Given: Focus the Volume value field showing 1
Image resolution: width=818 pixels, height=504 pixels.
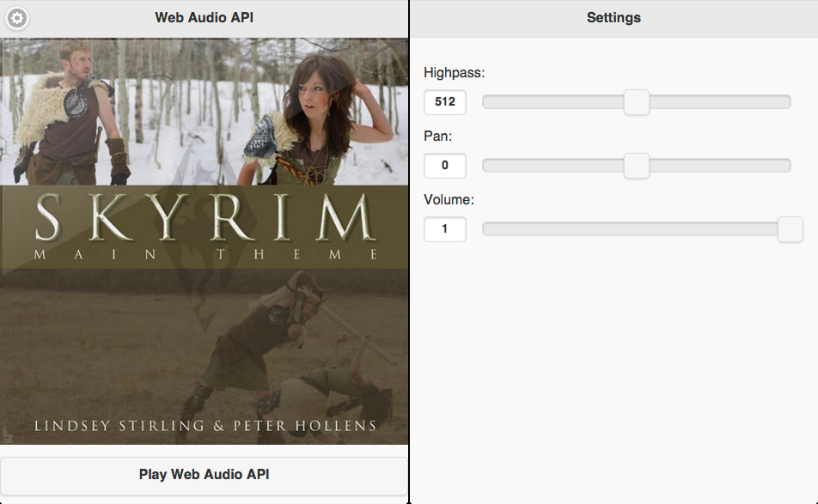Looking at the screenshot, I should point(445,229).
